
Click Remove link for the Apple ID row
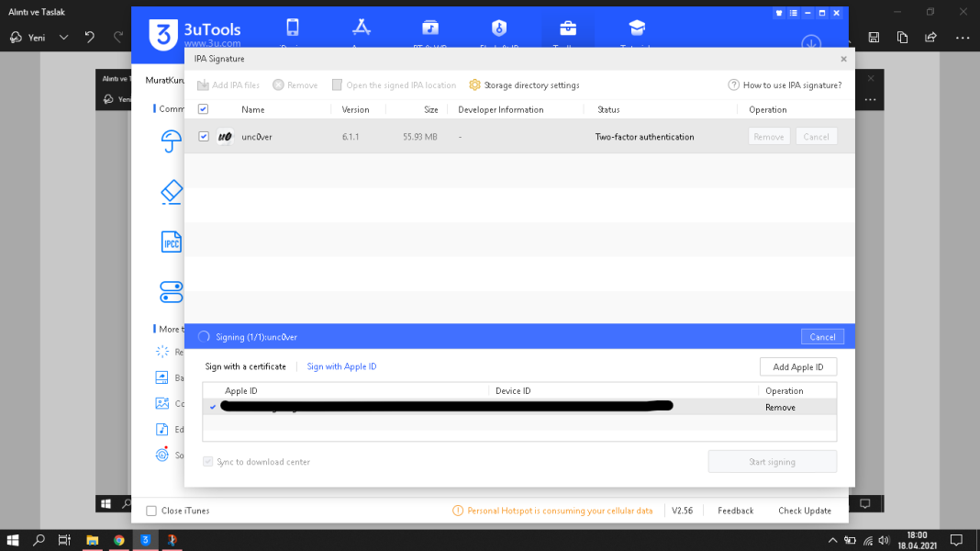780,407
